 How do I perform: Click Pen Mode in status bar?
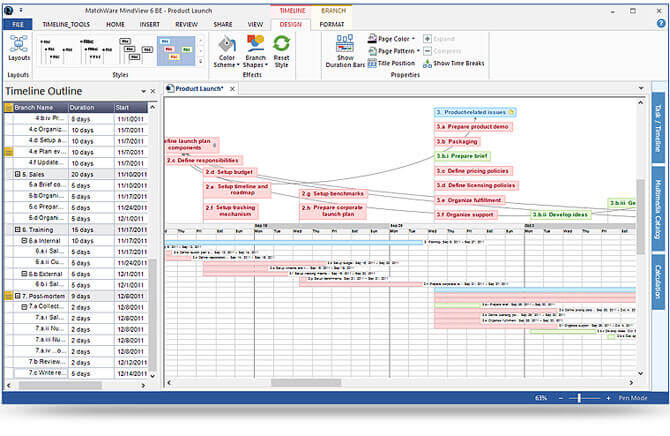coord(633,398)
